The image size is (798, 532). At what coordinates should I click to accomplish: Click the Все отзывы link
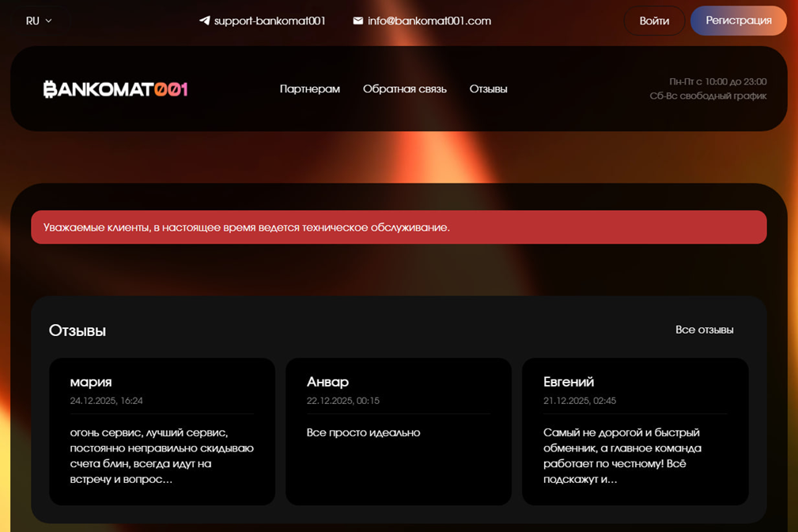pos(704,330)
